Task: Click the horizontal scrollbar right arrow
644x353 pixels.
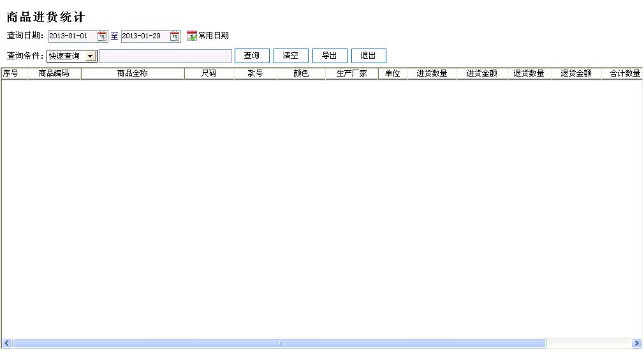Action: point(636,343)
